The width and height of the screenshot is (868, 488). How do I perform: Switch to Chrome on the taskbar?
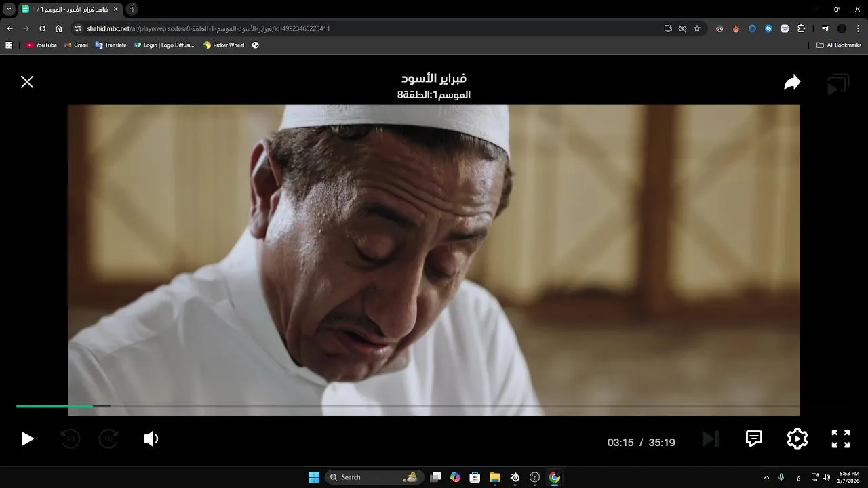click(x=555, y=477)
